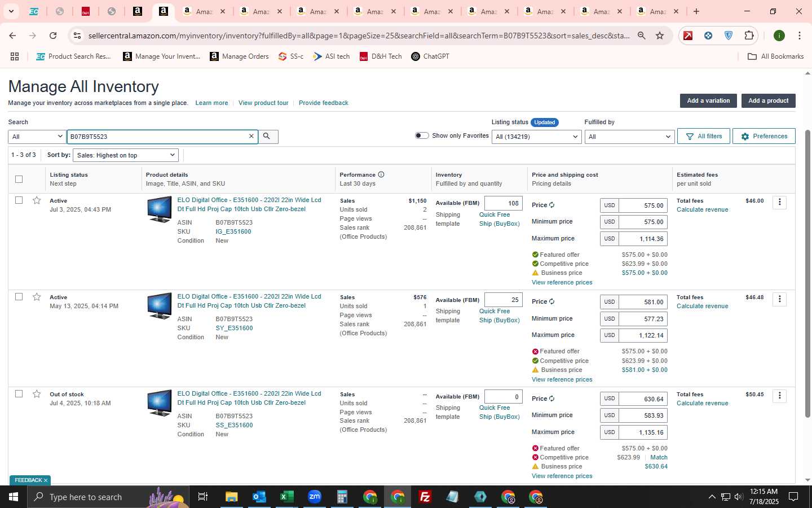The width and height of the screenshot is (812, 508).
Task: Open All filters panel
Action: [x=704, y=136]
